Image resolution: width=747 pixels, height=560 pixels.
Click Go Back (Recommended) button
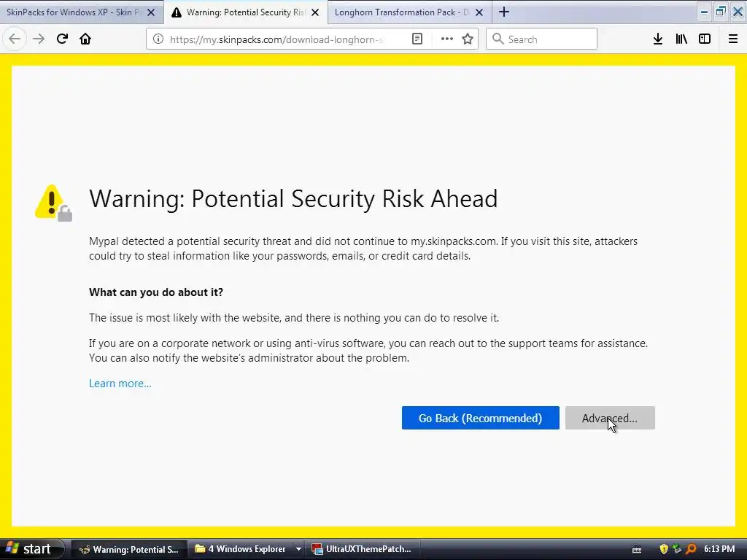coord(480,418)
